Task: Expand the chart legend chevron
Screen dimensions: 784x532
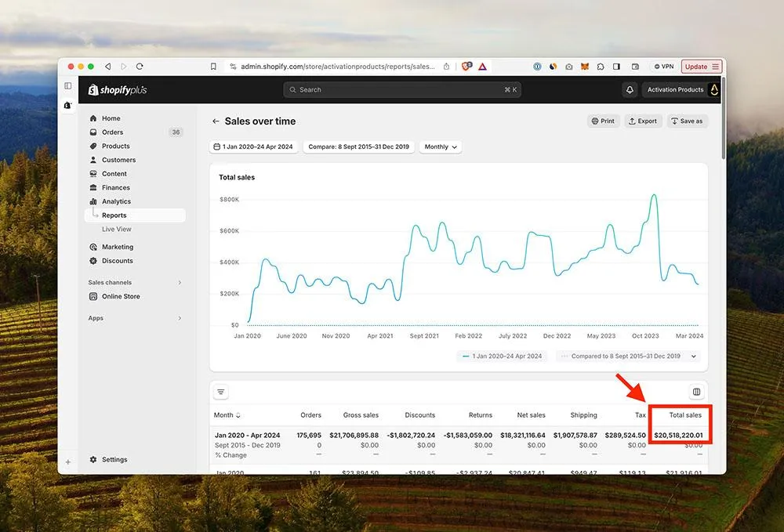Action: pos(694,356)
